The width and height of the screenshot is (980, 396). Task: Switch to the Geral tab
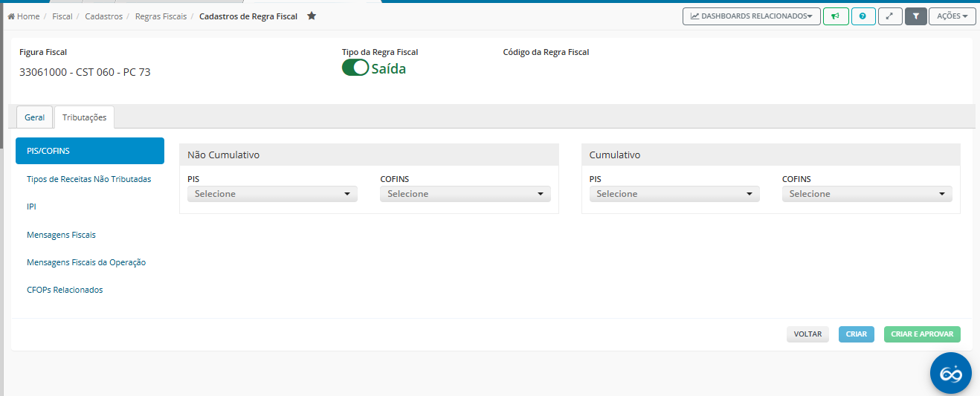pyautogui.click(x=34, y=117)
